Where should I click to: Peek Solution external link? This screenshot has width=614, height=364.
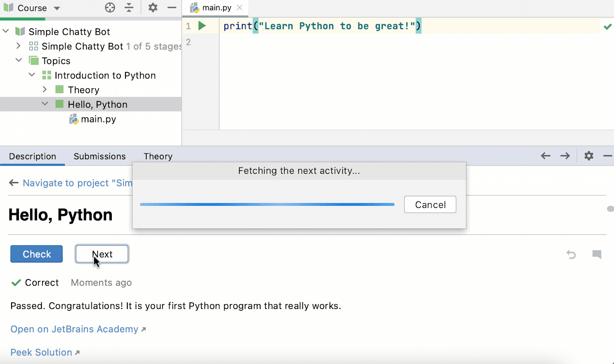(45, 352)
